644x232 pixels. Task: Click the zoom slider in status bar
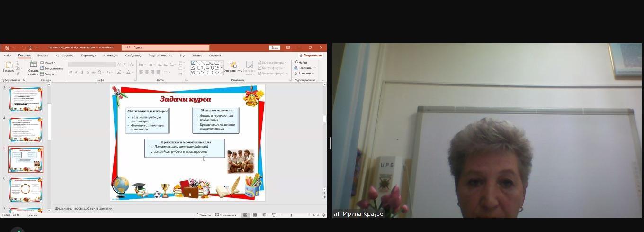point(291,215)
